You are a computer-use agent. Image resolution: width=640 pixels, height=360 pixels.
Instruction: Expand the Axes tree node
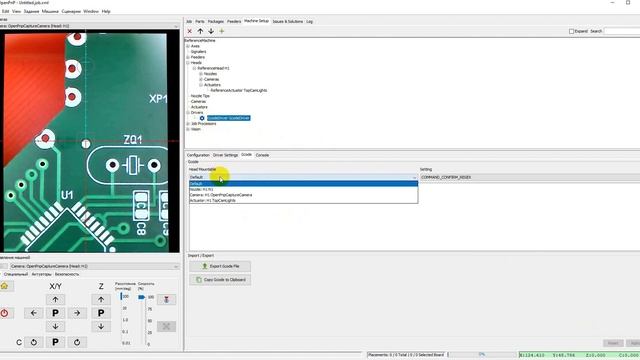pos(188,46)
